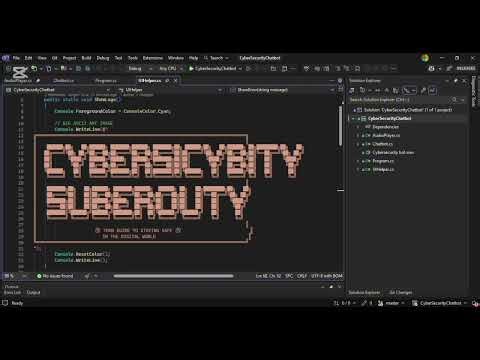Viewport: 480px width, 360px height.
Task: Open the Git menu
Action: pyautogui.click(x=55, y=58)
